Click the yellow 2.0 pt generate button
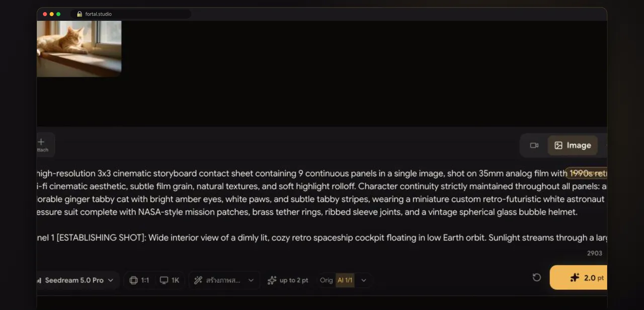Viewport: 644px width, 310px height. point(579,277)
